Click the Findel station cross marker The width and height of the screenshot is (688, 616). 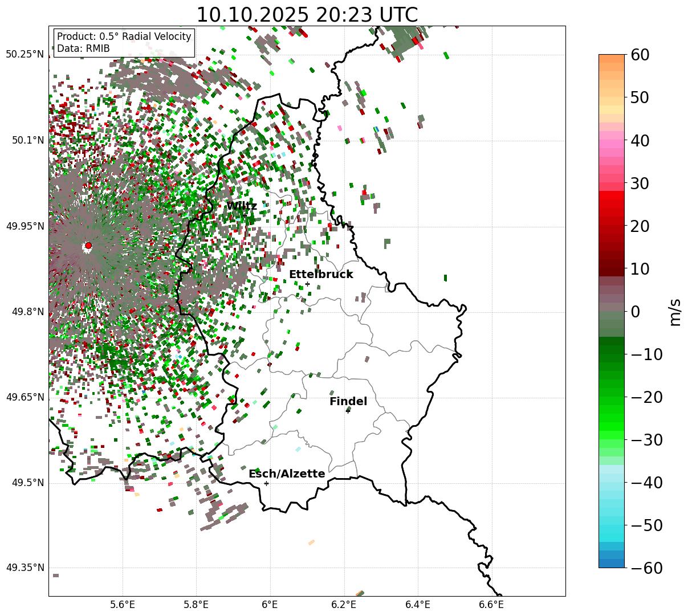tap(348, 411)
